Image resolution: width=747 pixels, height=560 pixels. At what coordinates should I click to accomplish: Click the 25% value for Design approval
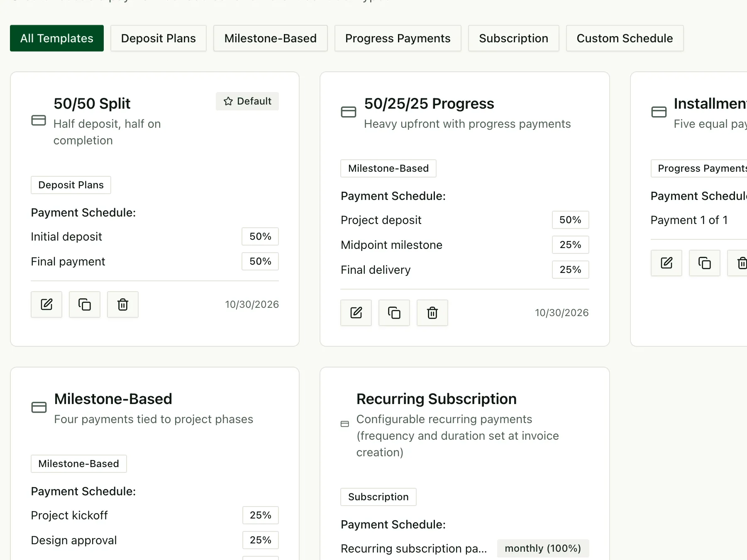pyautogui.click(x=261, y=540)
